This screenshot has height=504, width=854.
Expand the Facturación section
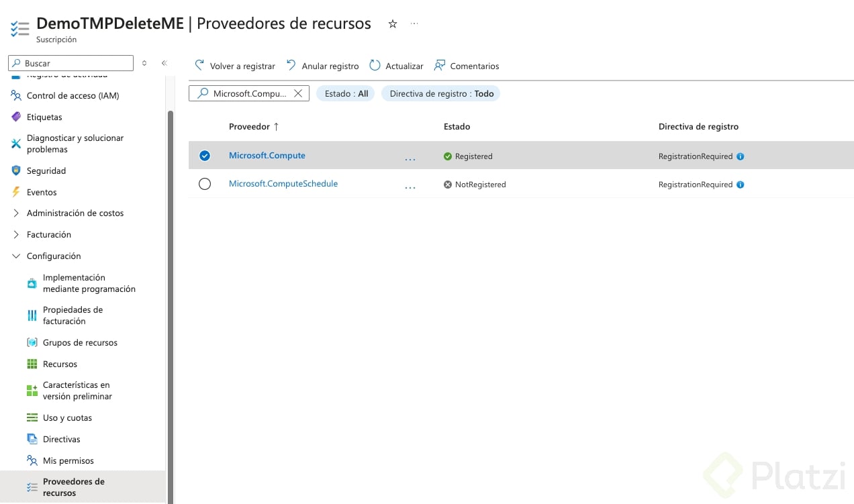click(x=16, y=234)
